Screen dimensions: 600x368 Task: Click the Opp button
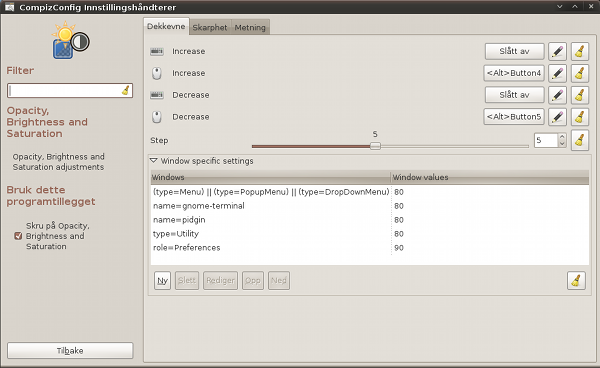pyautogui.click(x=253, y=281)
